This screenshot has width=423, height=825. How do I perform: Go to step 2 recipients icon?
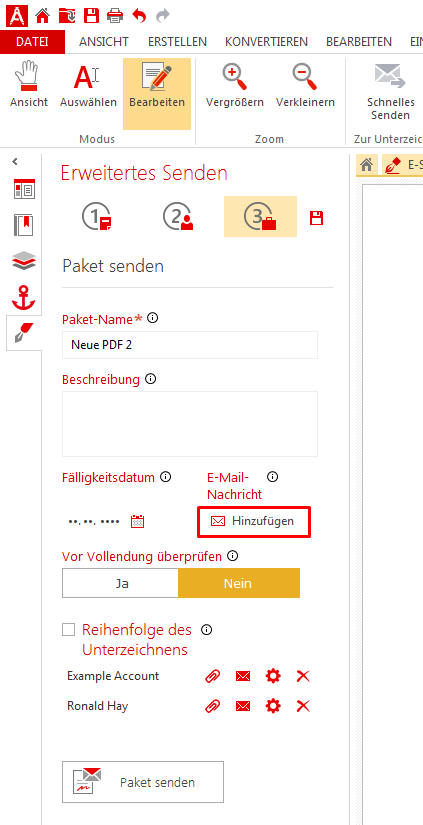coord(178,216)
